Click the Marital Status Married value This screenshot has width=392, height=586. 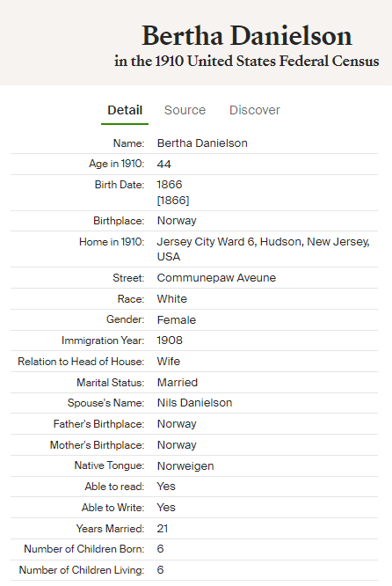[x=178, y=383]
